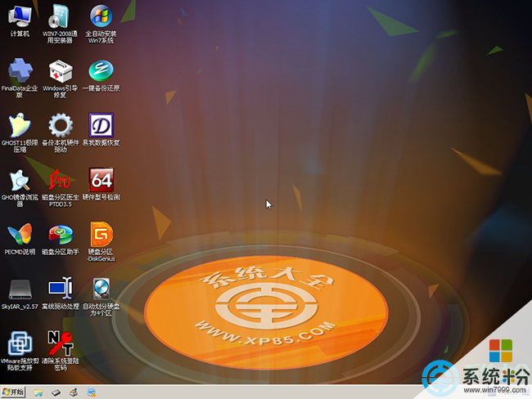This screenshot has width=532, height=399.
Task: Open 全自动安装Win7系统 shortcut
Action: click(x=101, y=16)
